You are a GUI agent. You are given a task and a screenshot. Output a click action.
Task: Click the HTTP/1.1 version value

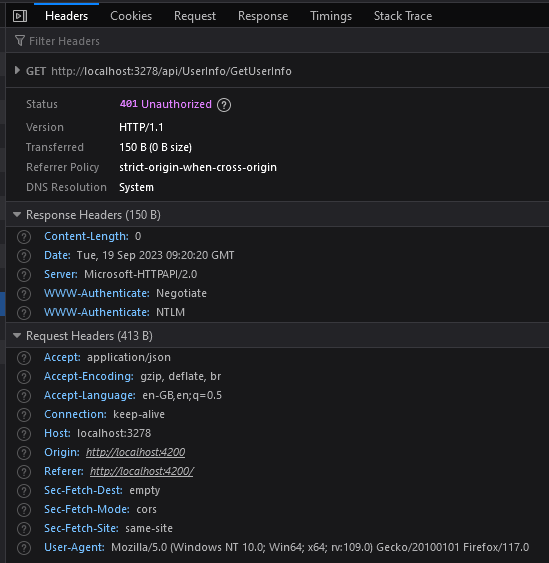(x=141, y=127)
